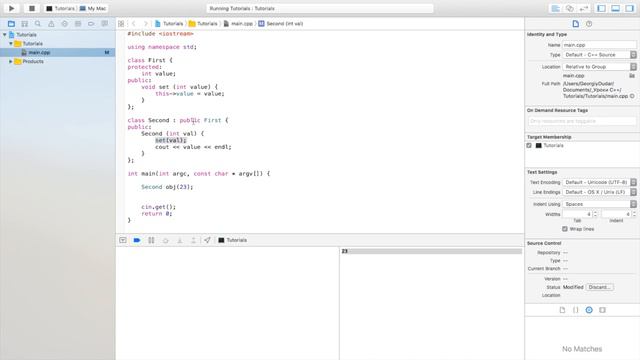The width and height of the screenshot is (640, 360).
Task: Open the symbol navigator tab
Action: (x=24, y=24)
